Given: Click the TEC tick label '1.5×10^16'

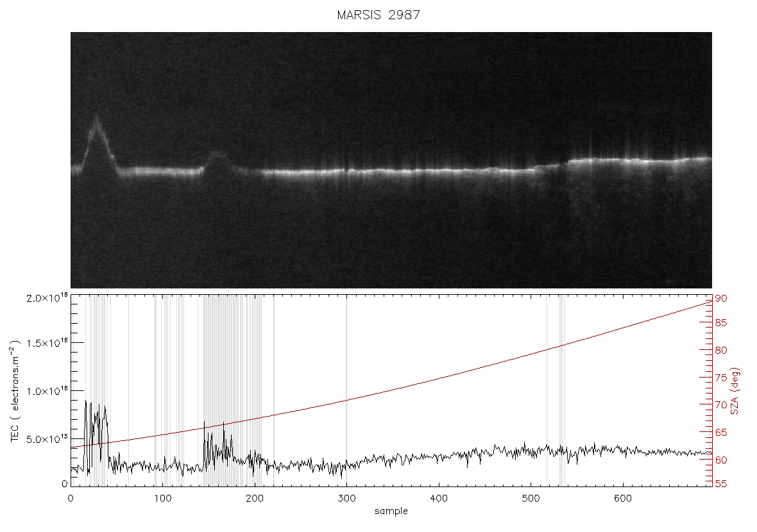Looking at the screenshot, I should 47,344.
